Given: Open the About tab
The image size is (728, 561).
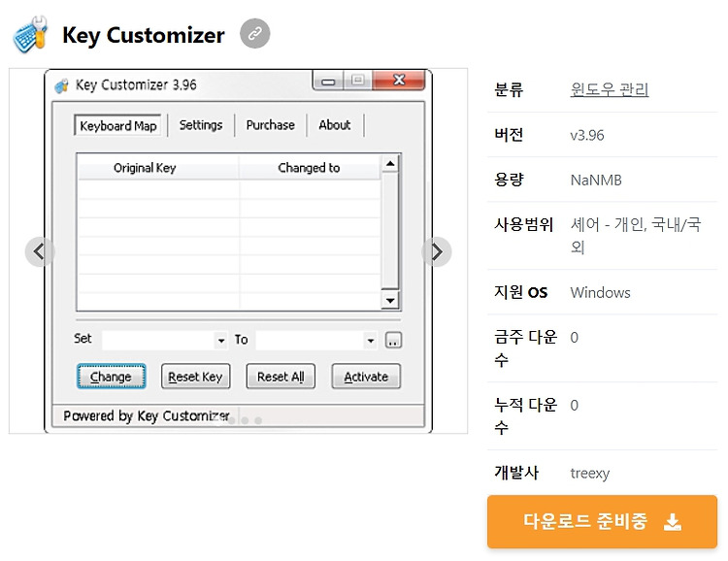Looking at the screenshot, I should pos(334,125).
